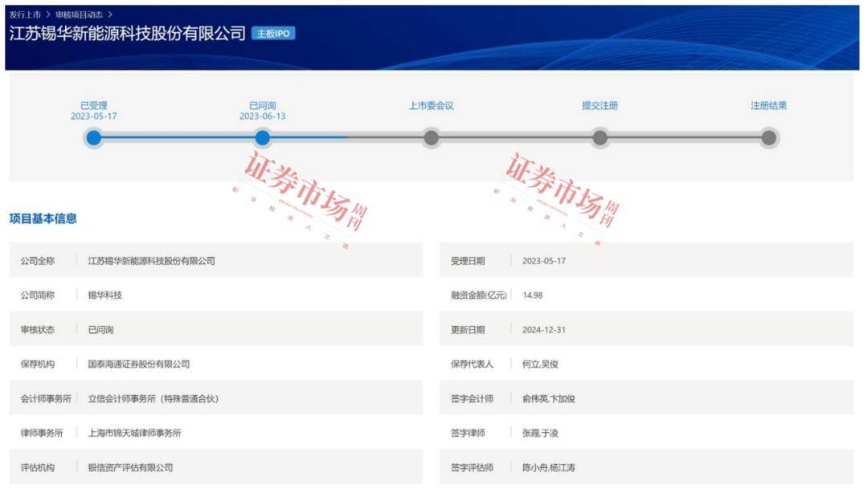Click the 提交注册 stage label
The height and width of the screenshot is (493, 868).
point(600,105)
